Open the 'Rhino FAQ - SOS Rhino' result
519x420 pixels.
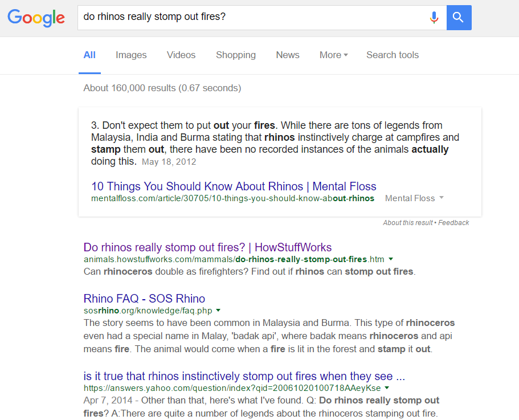pyautogui.click(x=144, y=299)
